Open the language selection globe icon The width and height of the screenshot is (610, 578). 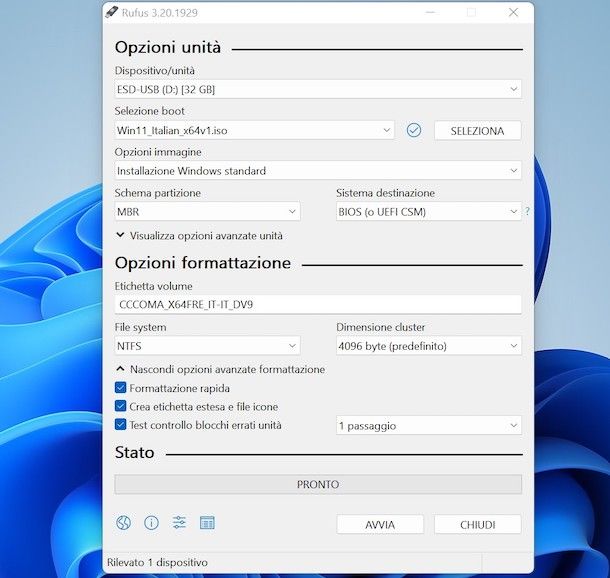(123, 523)
